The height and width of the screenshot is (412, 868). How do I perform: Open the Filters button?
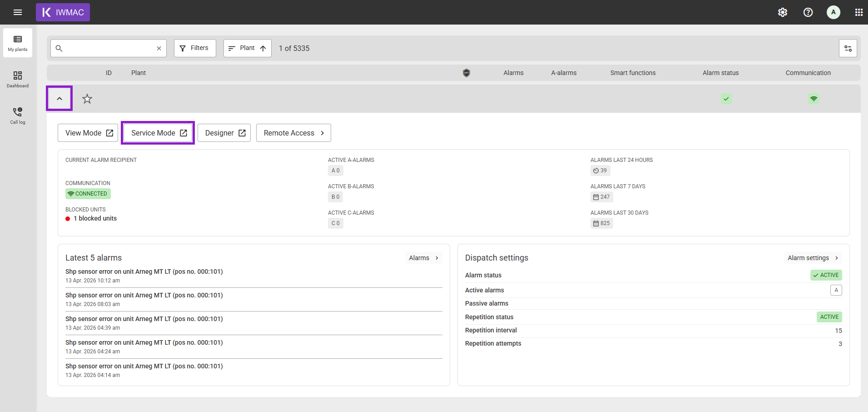pos(195,48)
